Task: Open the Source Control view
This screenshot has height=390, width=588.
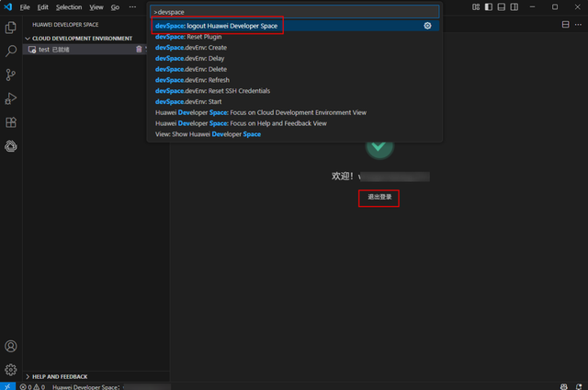Action: click(x=11, y=75)
